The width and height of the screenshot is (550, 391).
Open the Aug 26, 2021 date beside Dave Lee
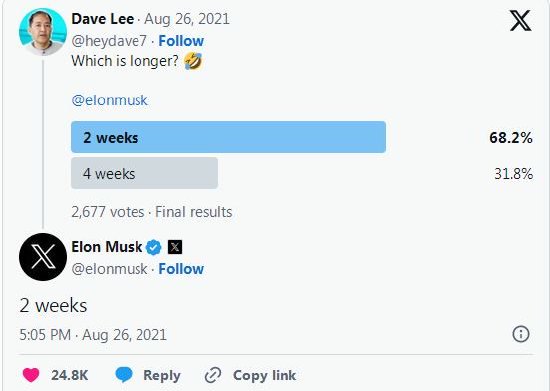coord(187,19)
